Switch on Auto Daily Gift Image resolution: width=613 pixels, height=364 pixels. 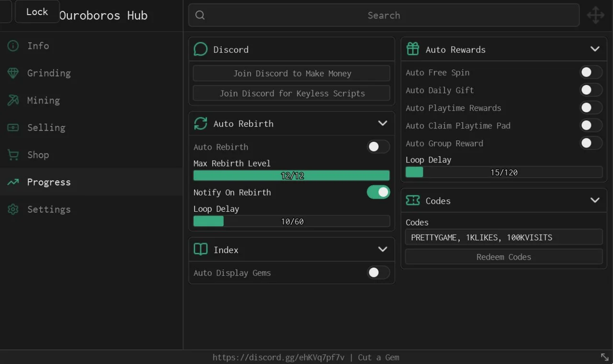pos(591,90)
